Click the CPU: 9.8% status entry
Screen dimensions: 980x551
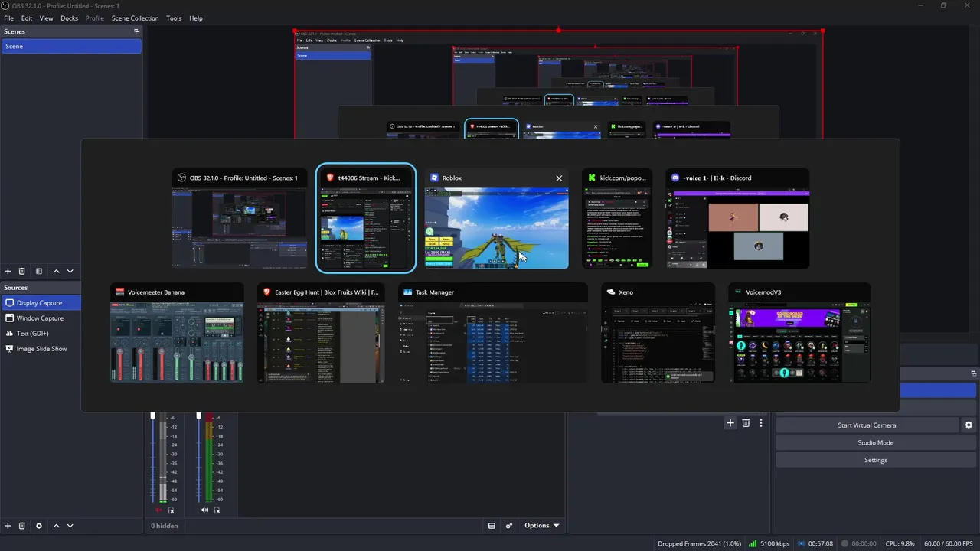point(900,544)
